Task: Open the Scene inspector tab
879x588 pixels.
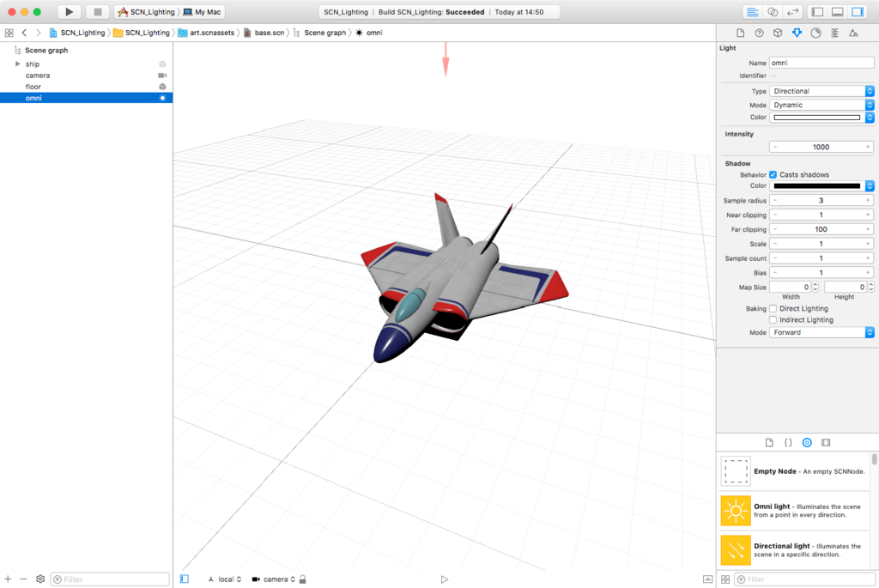Action: click(x=853, y=33)
